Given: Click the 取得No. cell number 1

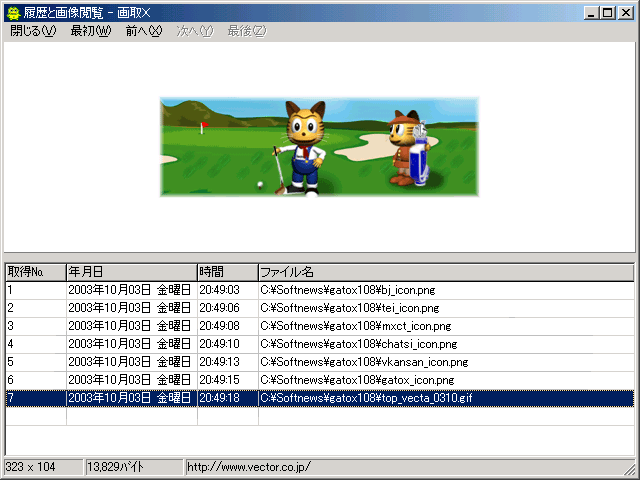Looking at the screenshot, I should [x=36, y=290].
